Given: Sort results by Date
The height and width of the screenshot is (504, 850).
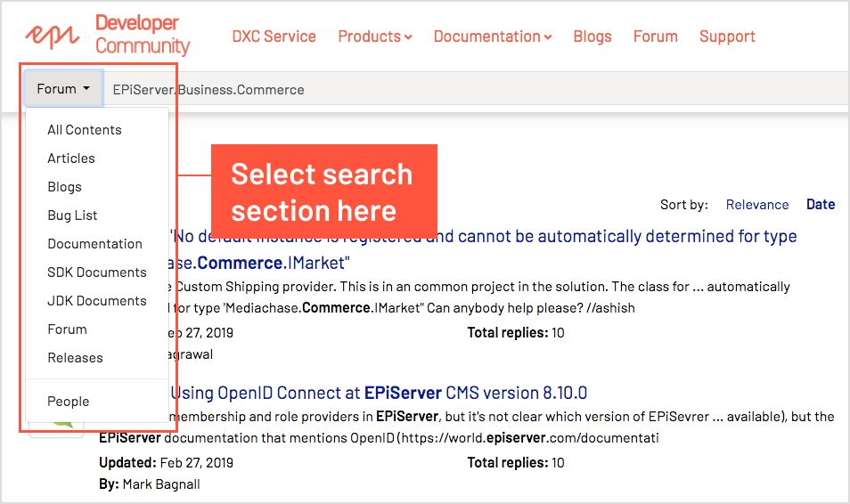Looking at the screenshot, I should 820,205.
